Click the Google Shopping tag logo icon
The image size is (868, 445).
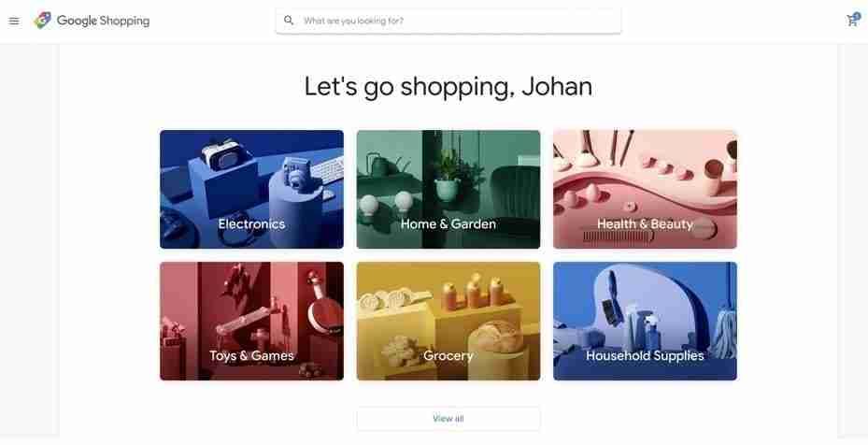(43, 21)
